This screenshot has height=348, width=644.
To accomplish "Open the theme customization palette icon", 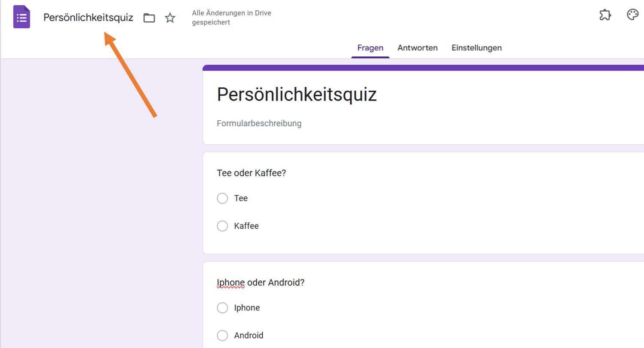I will [632, 15].
